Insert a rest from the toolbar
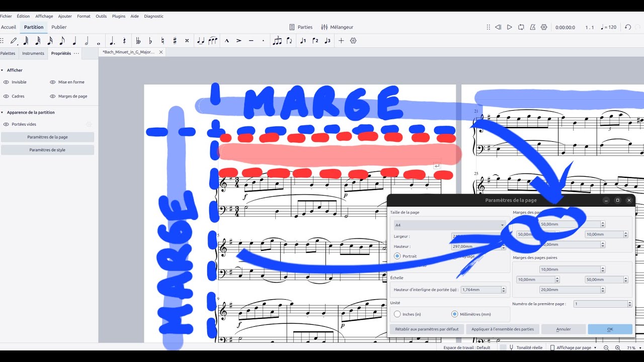 (124, 41)
